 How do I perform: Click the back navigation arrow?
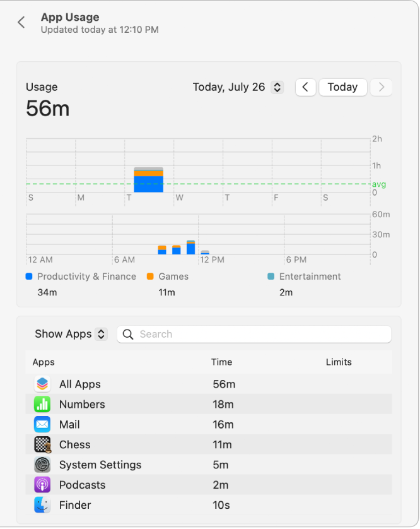[x=21, y=22]
